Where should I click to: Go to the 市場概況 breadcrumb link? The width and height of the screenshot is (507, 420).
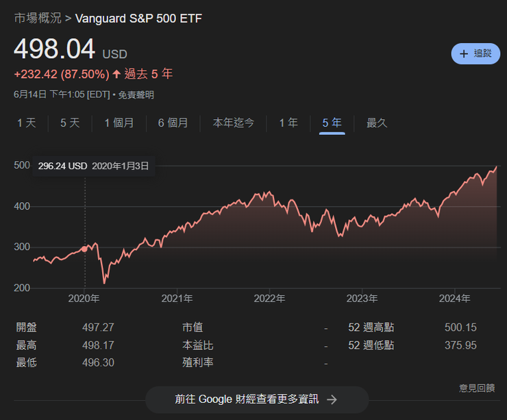36,18
